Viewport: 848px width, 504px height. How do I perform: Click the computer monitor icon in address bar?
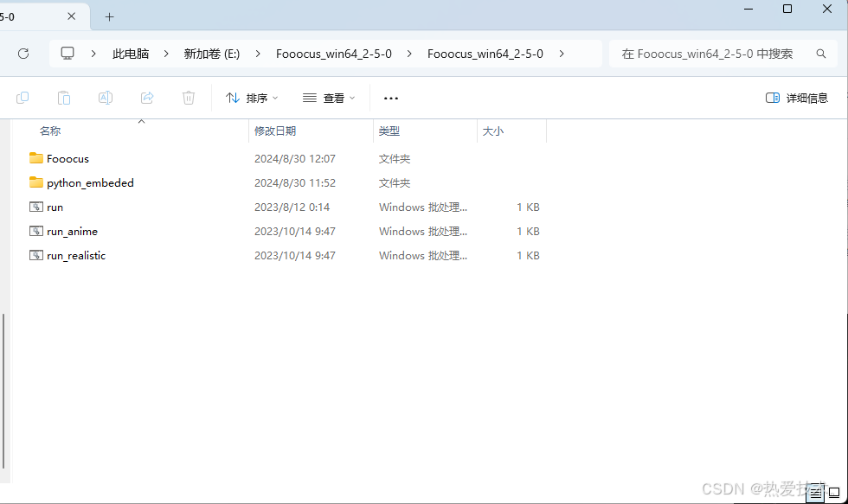pos(67,54)
